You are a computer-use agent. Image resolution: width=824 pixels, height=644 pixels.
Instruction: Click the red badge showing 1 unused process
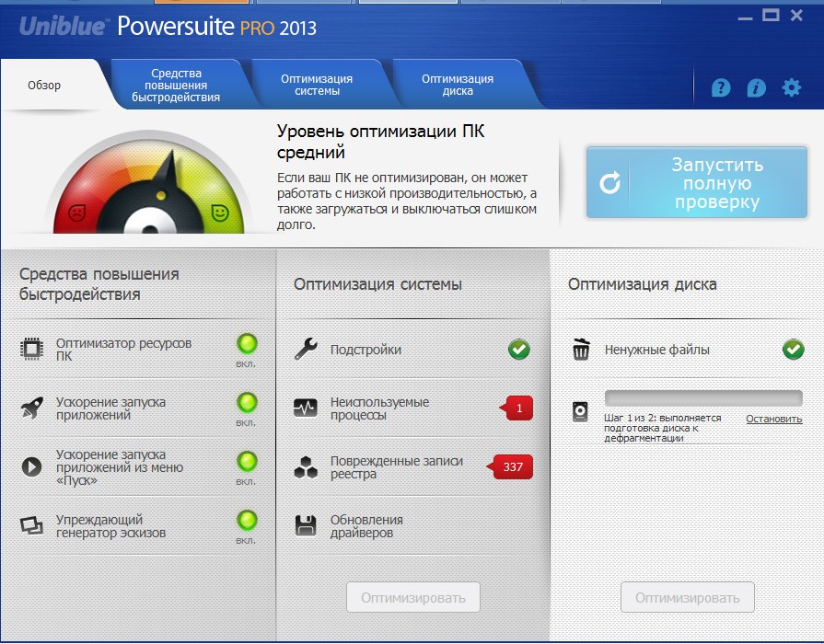tap(516, 408)
